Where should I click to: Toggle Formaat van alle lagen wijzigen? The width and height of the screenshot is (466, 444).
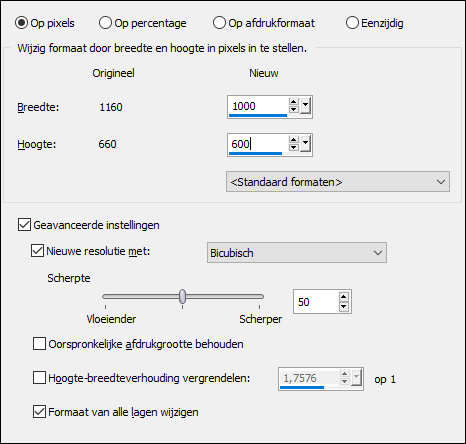[39, 412]
